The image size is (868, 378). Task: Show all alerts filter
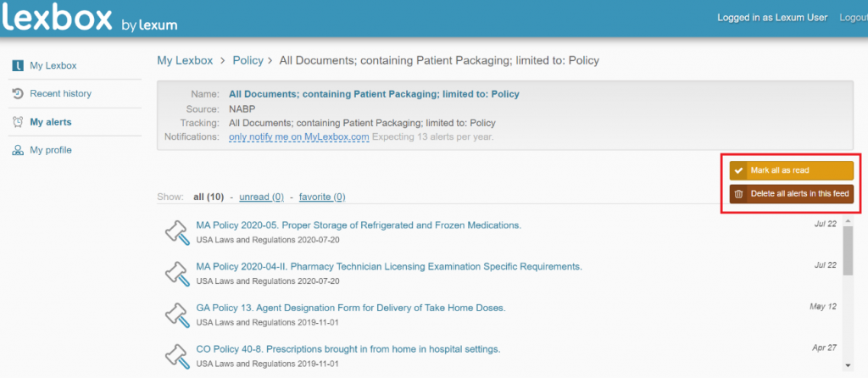pyautogui.click(x=209, y=197)
